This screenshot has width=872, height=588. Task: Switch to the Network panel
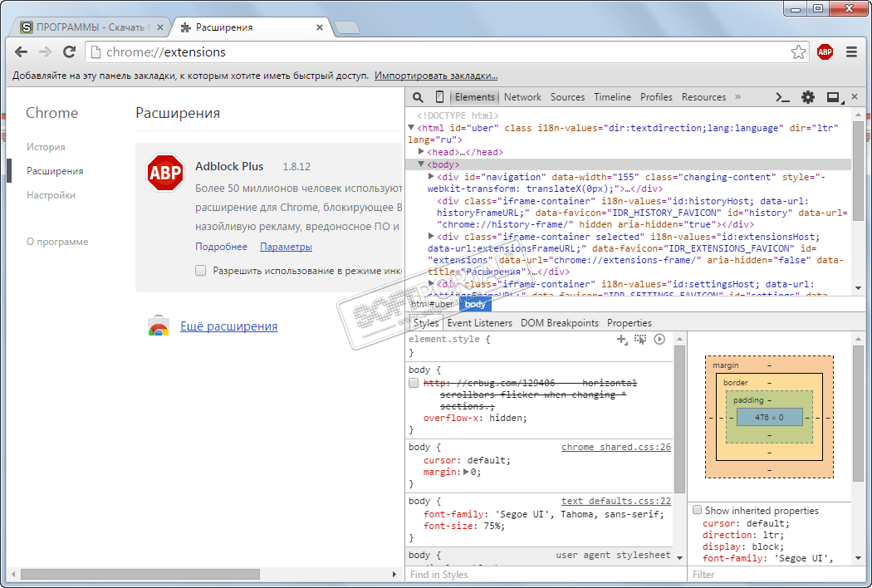pyautogui.click(x=522, y=97)
